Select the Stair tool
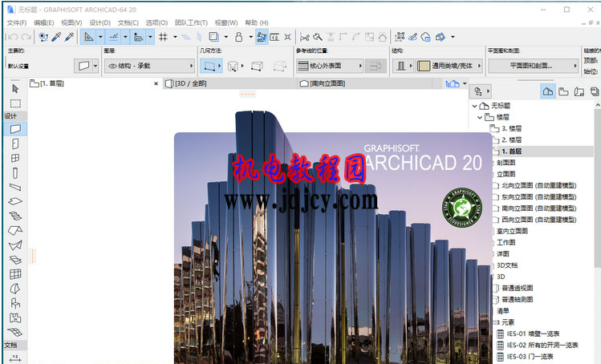This screenshot has width=601, height=364. (x=15, y=216)
